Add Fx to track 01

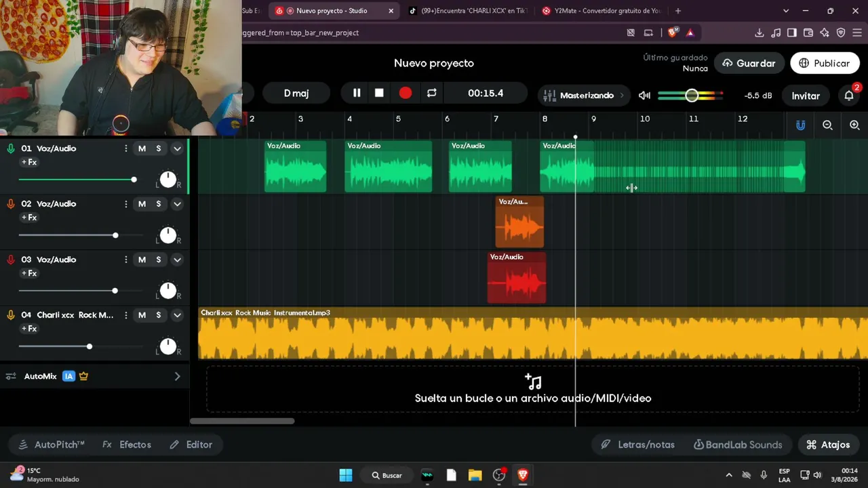(x=28, y=162)
